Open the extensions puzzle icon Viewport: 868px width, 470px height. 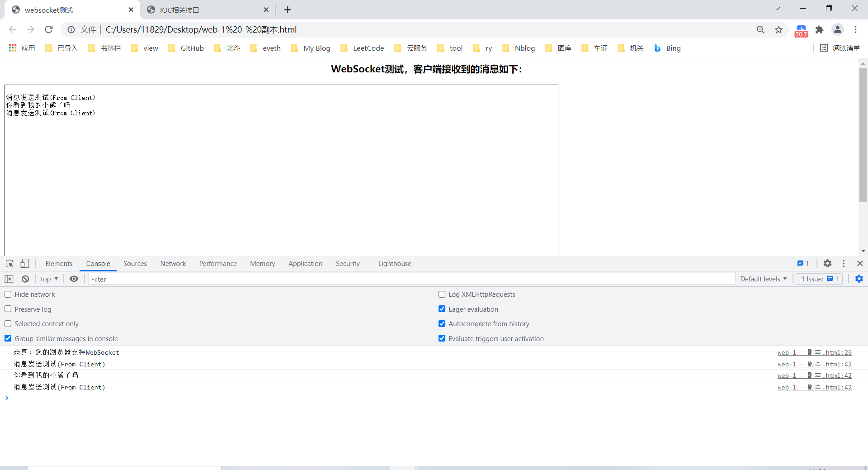point(819,30)
